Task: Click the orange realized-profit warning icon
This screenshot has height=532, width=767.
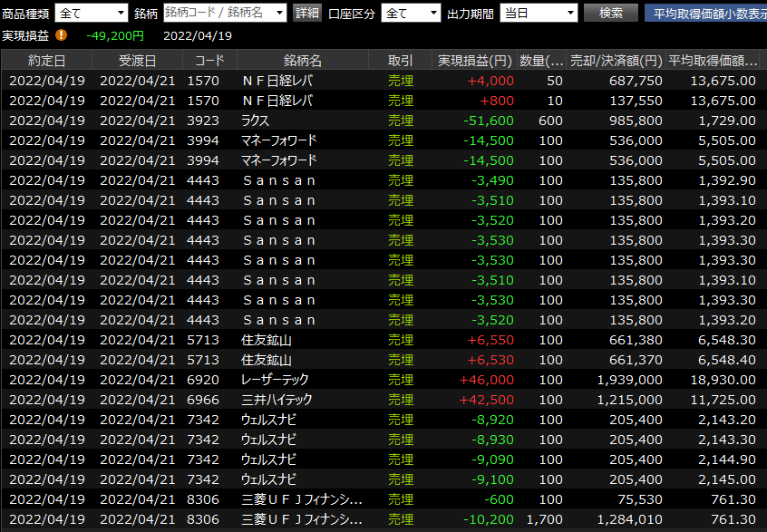Action: click(62, 35)
